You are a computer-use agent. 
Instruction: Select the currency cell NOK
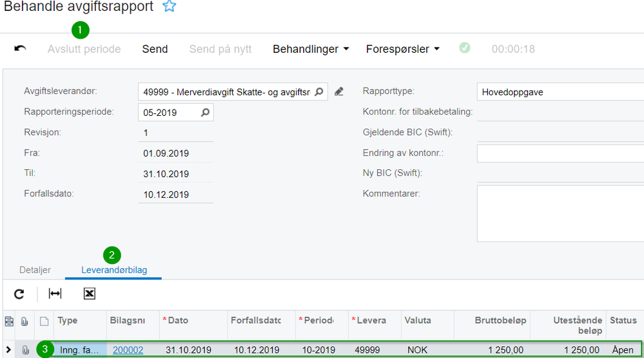coord(417,350)
